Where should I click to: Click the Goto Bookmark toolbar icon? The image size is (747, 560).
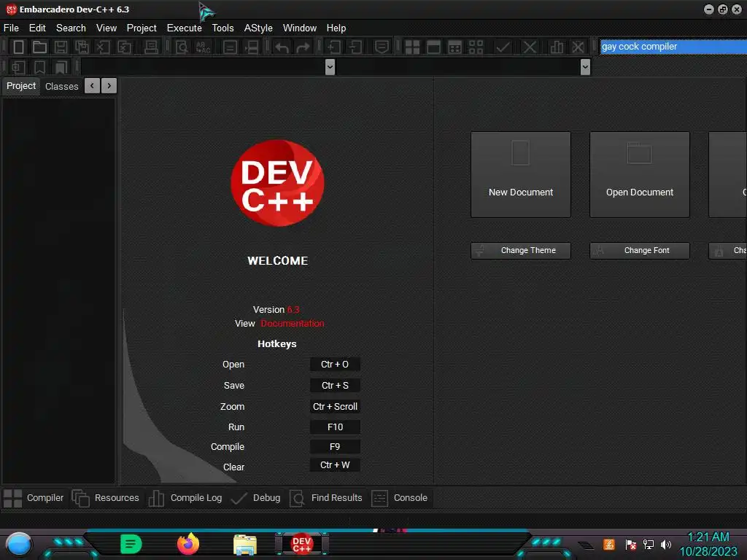click(61, 67)
